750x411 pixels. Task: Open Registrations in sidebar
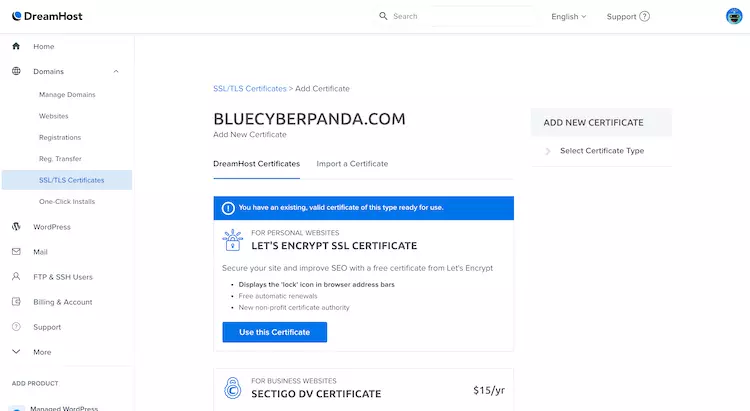60,137
